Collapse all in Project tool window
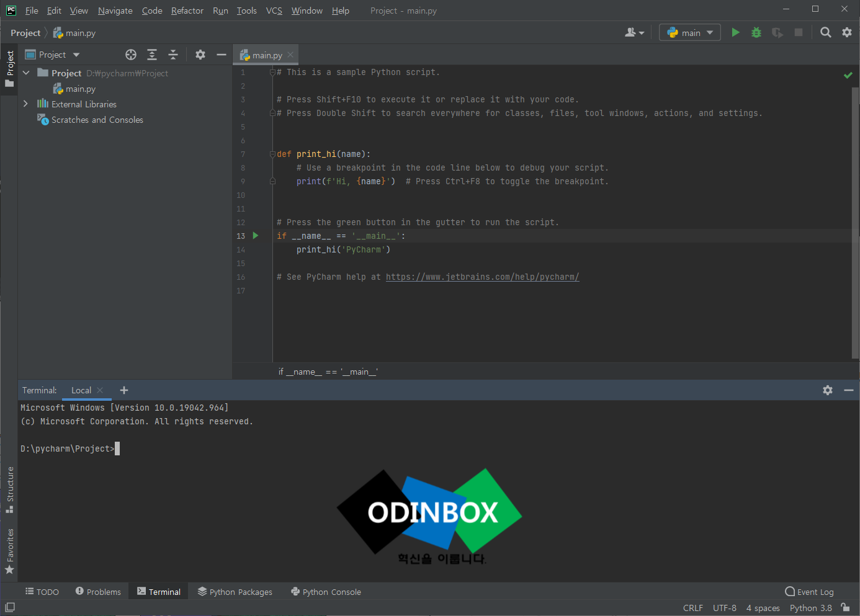 click(173, 55)
